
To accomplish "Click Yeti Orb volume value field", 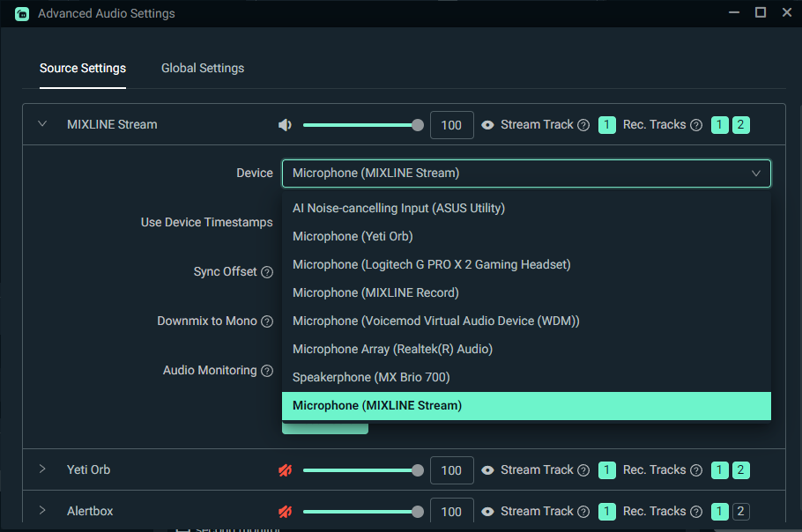I will coord(451,470).
